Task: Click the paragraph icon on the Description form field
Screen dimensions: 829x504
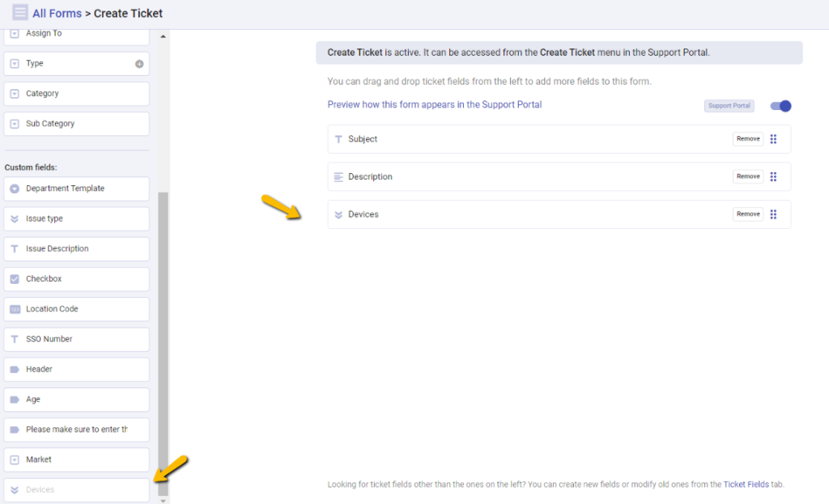Action: coord(339,176)
